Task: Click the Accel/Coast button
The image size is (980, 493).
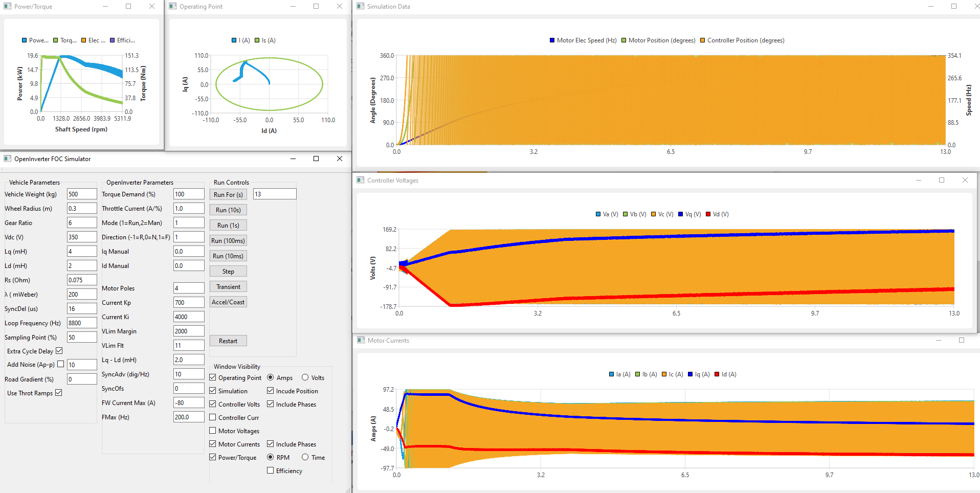Action: click(x=228, y=302)
